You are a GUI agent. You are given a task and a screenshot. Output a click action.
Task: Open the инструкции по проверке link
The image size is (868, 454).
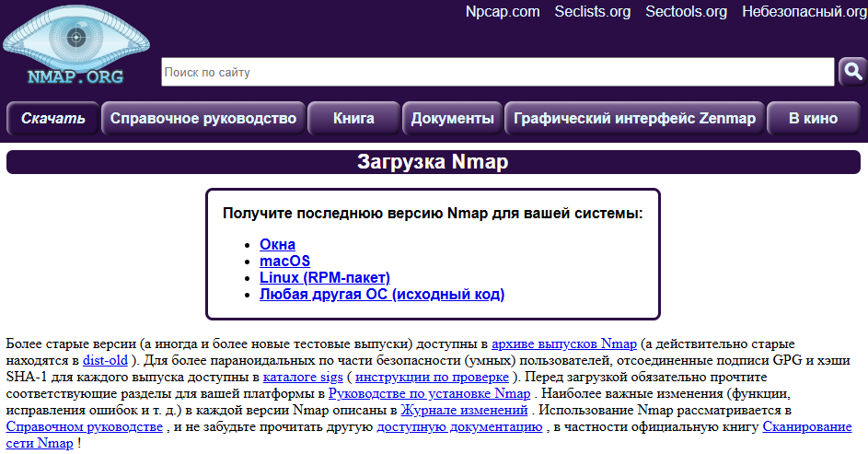coord(432,377)
